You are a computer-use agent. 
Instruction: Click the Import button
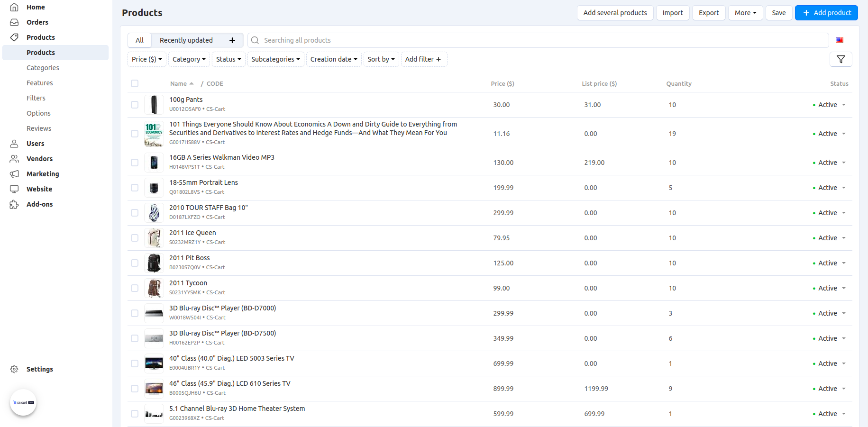pyautogui.click(x=673, y=13)
